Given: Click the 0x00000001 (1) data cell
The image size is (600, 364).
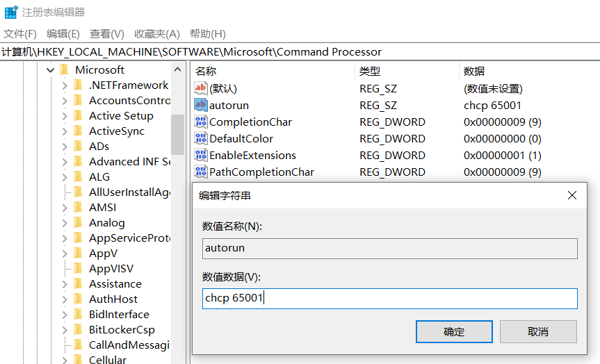Looking at the screenshot, I should click(503, 155).
